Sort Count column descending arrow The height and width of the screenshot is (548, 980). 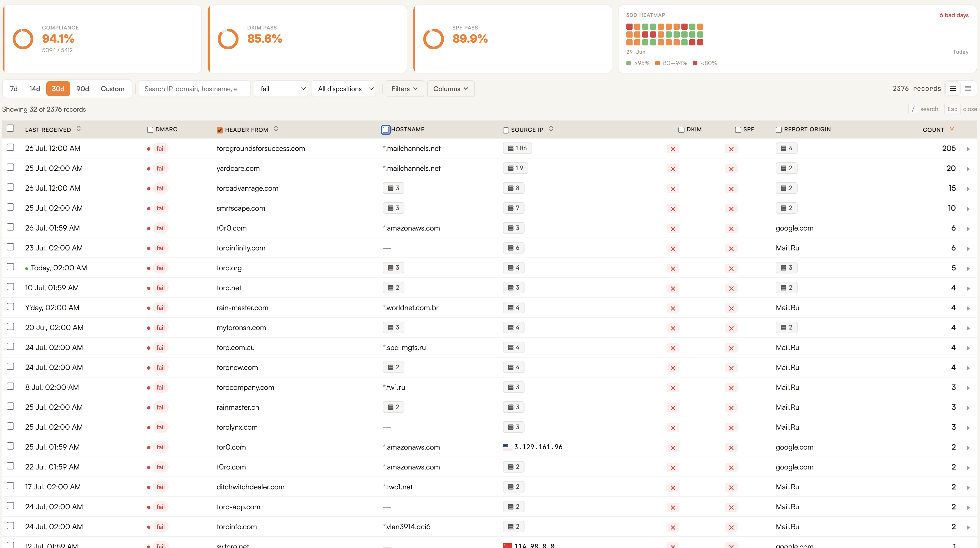952,129
